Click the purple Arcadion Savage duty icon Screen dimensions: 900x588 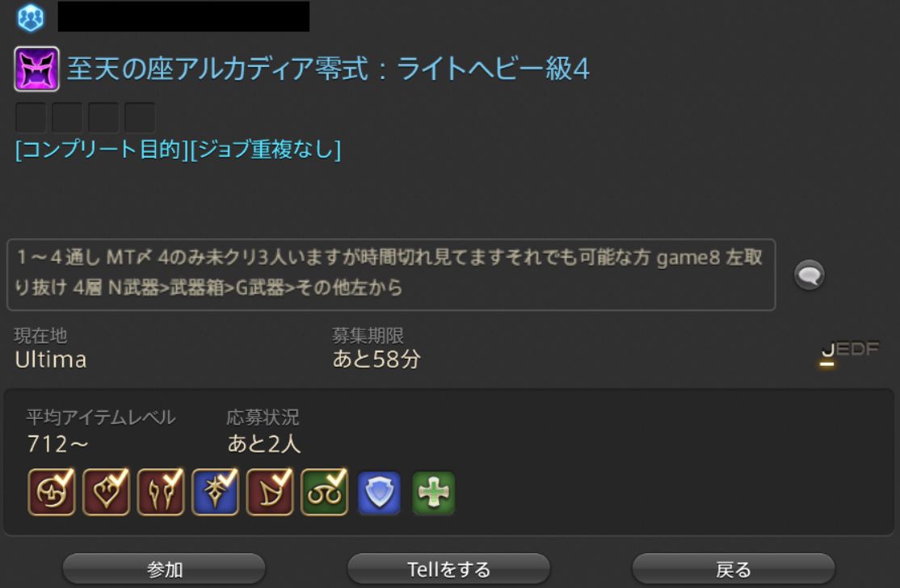36,69
